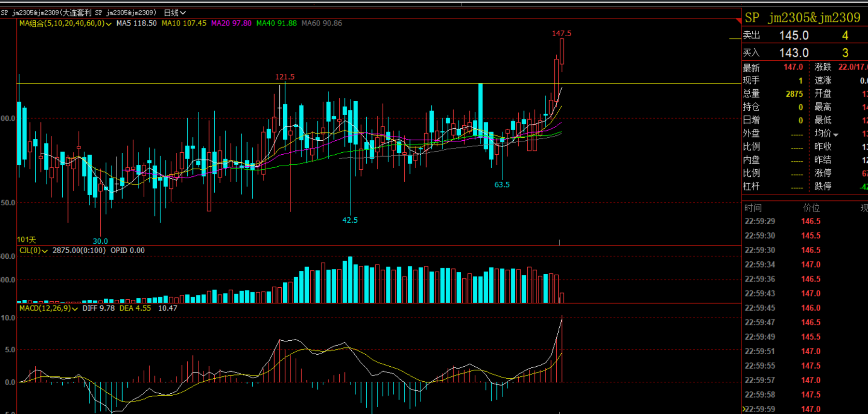This screenshot has width=868, height=414.
Task: Click the 时间 column header in tick list
Action: [753, 208]
